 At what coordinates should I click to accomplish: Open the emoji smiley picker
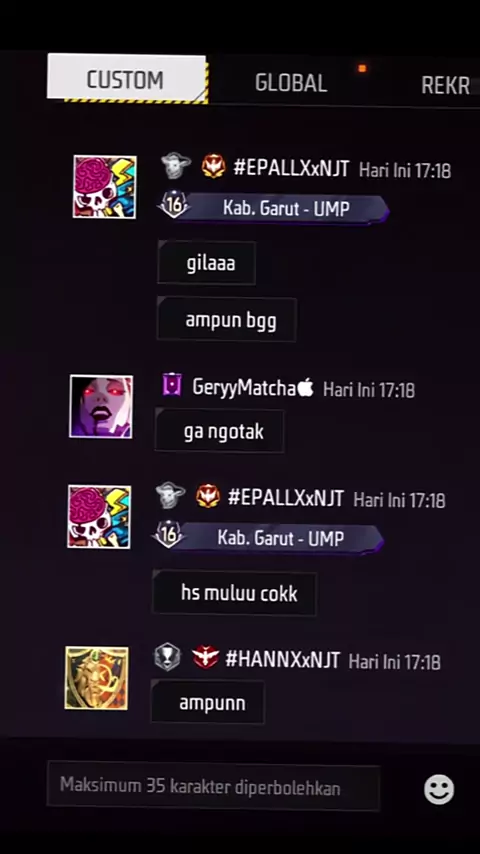click(x=439, y=789)
